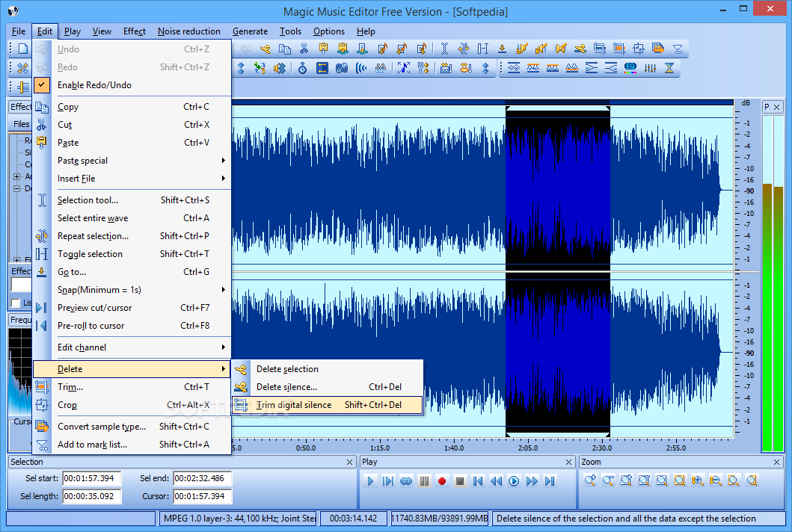Close the Selection panel

click(349, 463)
